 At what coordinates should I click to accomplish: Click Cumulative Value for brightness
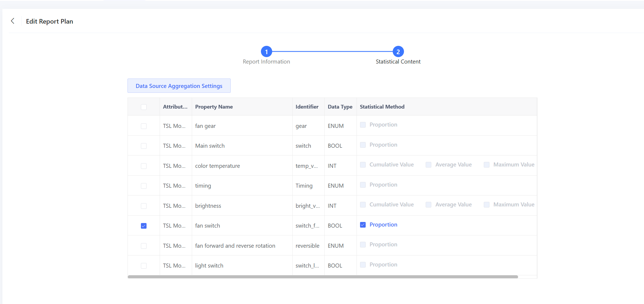tap(363, 205)
